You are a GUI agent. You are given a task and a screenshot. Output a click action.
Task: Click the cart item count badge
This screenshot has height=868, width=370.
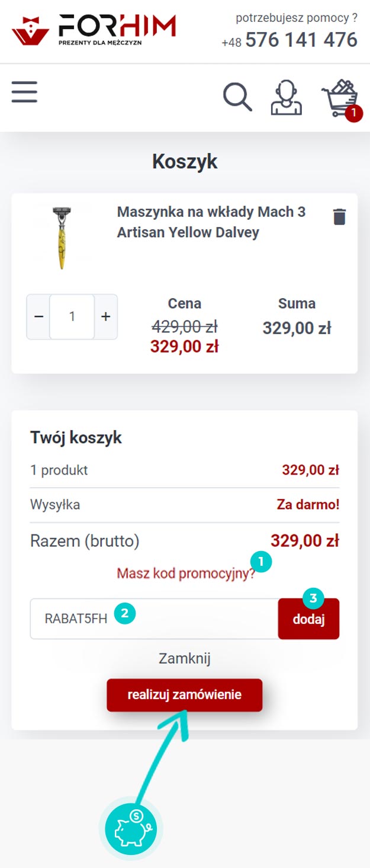pyautogui.click(x=353, y=112)
